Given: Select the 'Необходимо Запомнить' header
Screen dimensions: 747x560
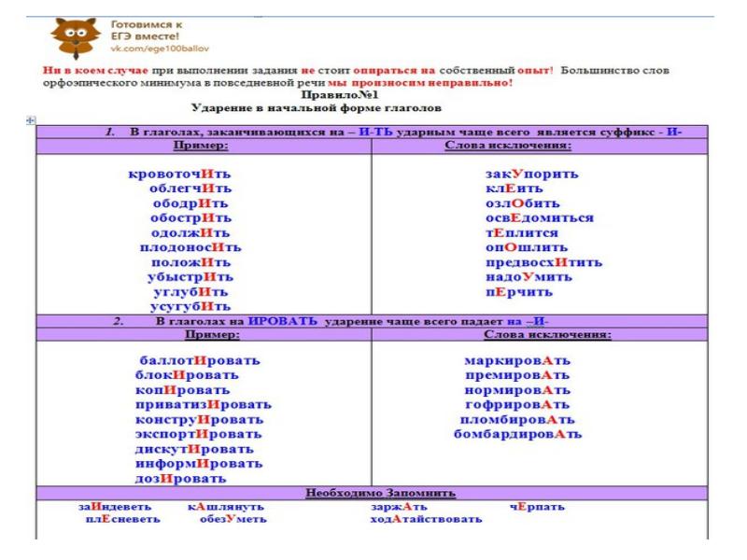Looking at the screenshot, I should pyautogui.click(x=373, y=493).
